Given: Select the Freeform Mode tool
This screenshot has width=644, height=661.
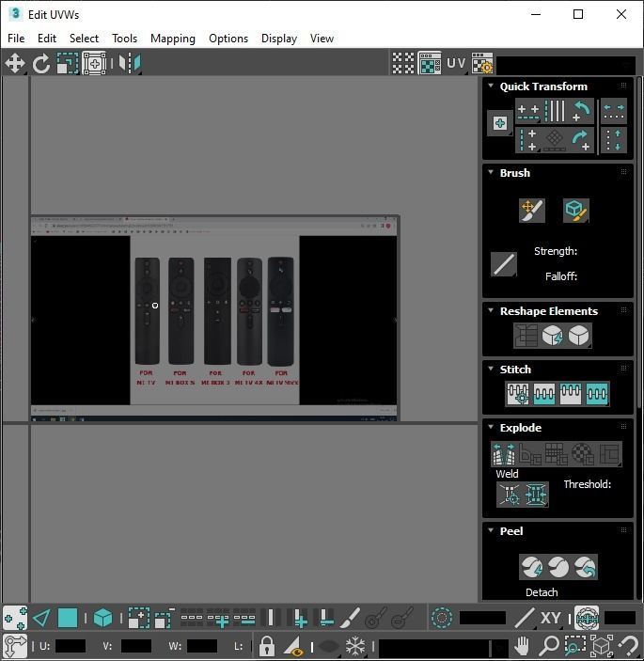Looking at the screenshot, I should point(94,64).
